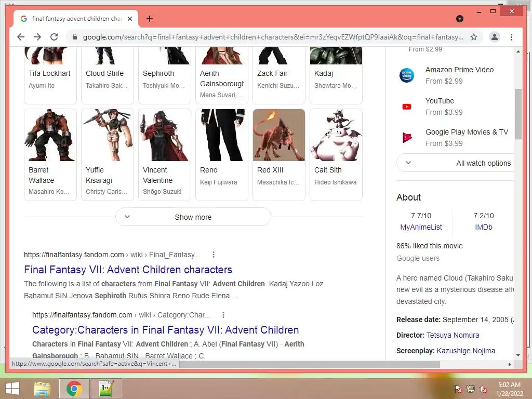The image size is (532, 399).
Task: Expand All watch options
Action: tap(455, 163)
